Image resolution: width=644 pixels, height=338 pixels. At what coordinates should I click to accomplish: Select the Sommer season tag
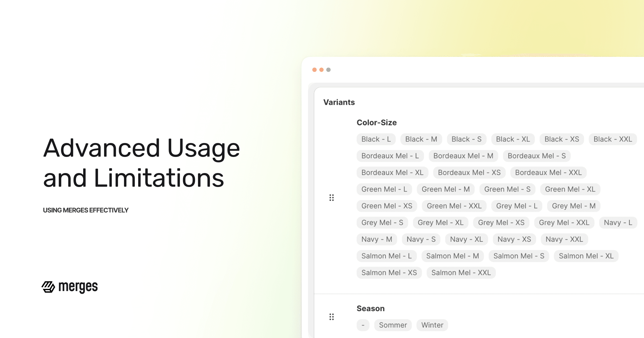coord(393,325)
